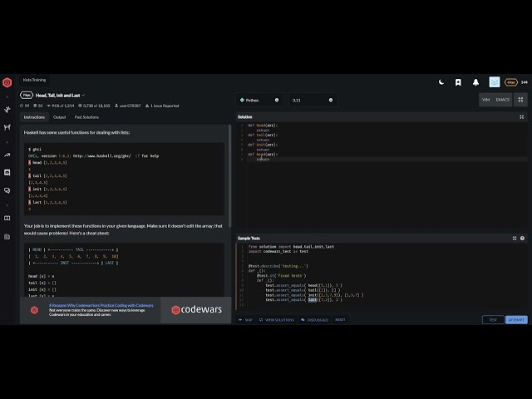
Task: Open the Discussions sidebar icon
Action: [x=7, y=190]
